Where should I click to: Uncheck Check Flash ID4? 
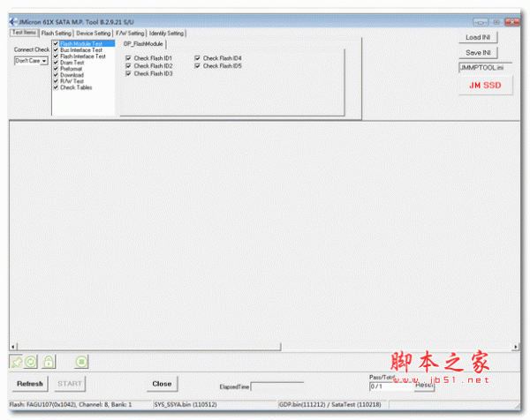pos(198,58)
